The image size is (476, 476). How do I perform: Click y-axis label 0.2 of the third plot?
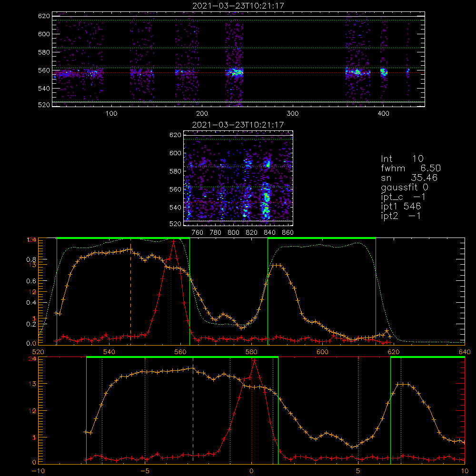[x=31, y=324]
